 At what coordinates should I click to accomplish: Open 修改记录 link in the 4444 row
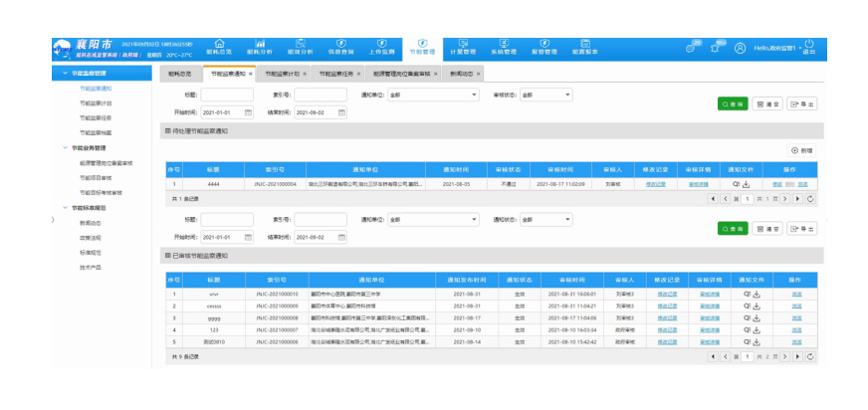[656, 184]
